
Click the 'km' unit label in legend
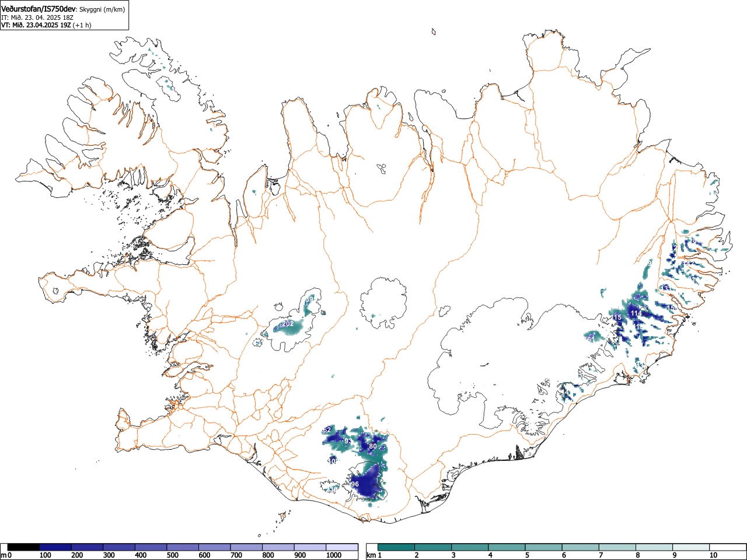pos(371,555)
